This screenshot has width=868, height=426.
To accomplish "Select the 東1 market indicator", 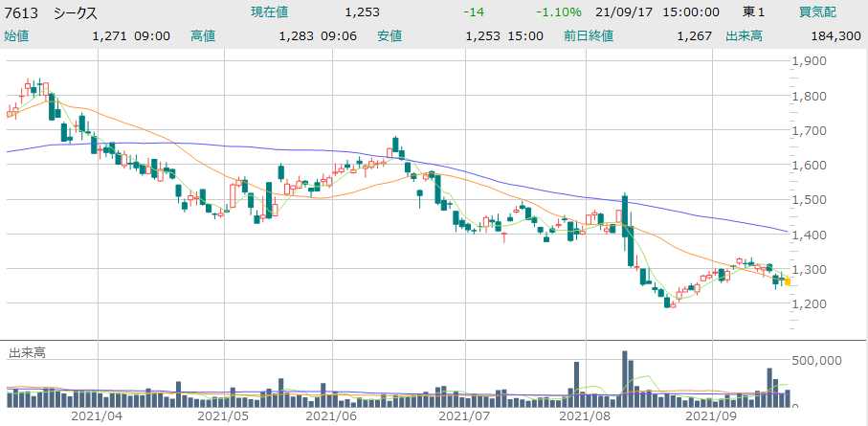I will [x=753, y=12].
